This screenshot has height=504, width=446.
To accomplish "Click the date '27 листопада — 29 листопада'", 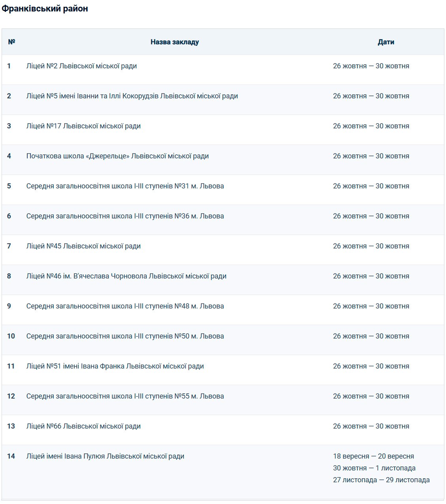I will (381, 480).
